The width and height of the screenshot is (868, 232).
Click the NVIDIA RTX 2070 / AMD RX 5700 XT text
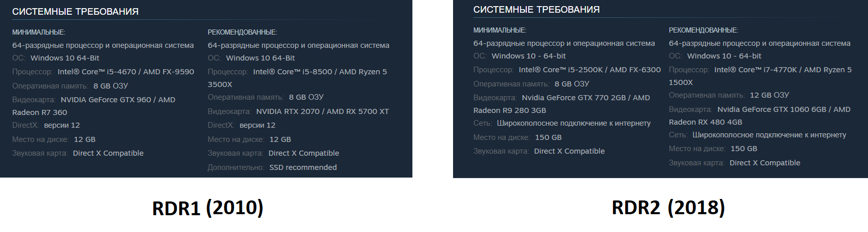point(322,111)
